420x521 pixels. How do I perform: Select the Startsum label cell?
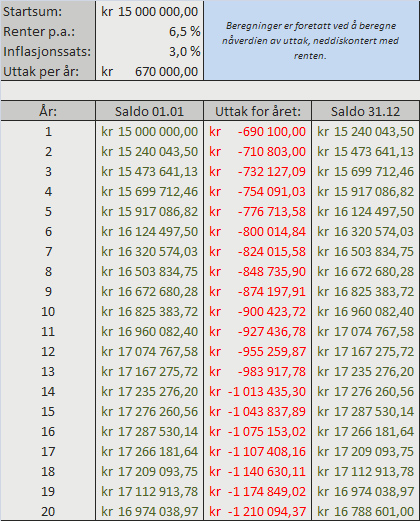(48, 11)
